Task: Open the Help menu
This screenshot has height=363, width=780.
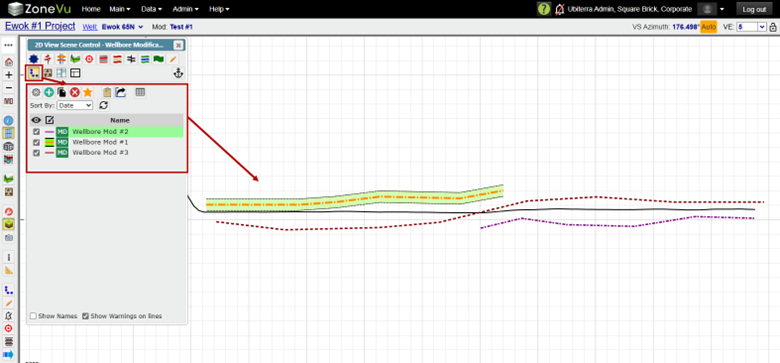Action: pos(219,9)
